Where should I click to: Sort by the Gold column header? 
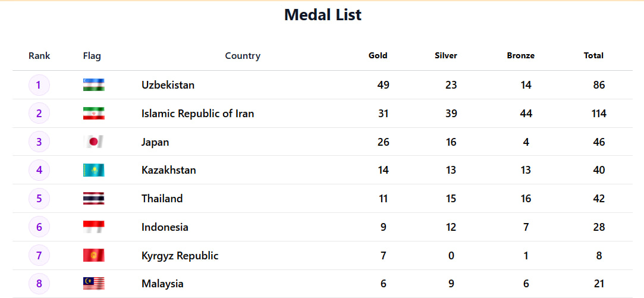point(378,55)
